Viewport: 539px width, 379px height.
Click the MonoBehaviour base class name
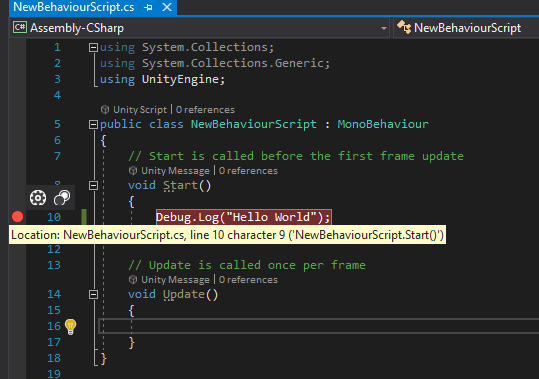[383, 124]
